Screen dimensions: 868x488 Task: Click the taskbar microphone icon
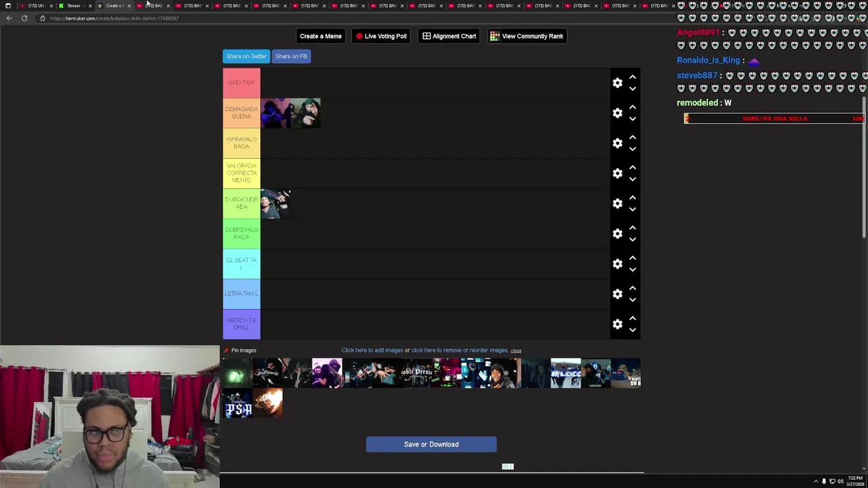824,481
